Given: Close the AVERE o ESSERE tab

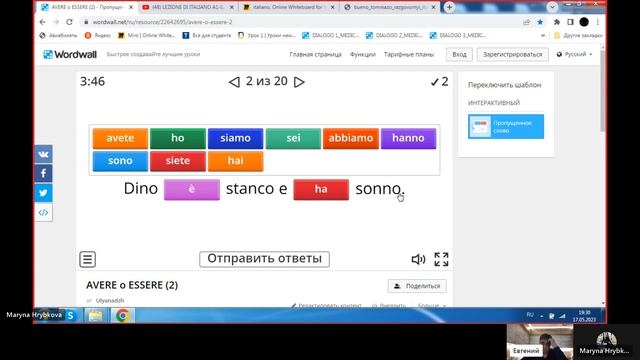Looking at the screenshot, I should pyautogui.click(x=131, y=7).
